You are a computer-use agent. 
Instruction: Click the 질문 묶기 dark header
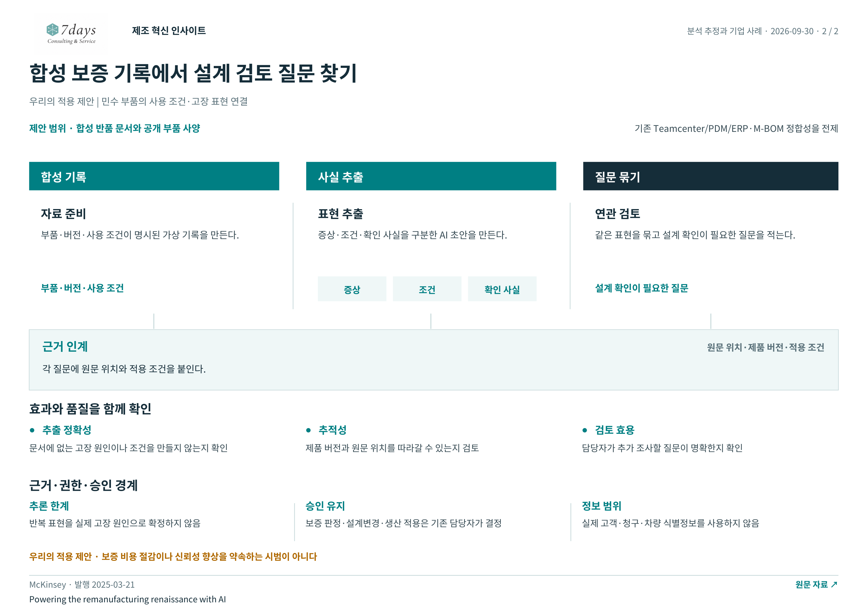click(x=710, y=176)
